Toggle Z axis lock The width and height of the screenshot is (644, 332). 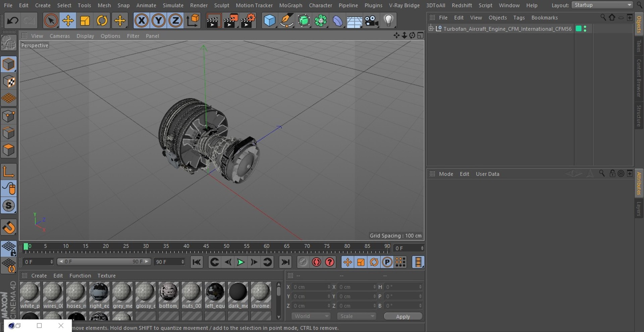point(175,21)
